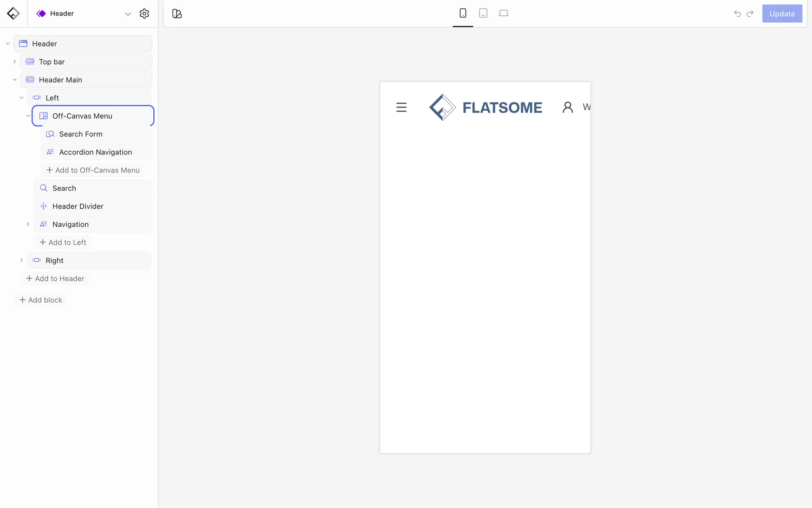
Task: Click Add block
Action: tap(41, 300)
